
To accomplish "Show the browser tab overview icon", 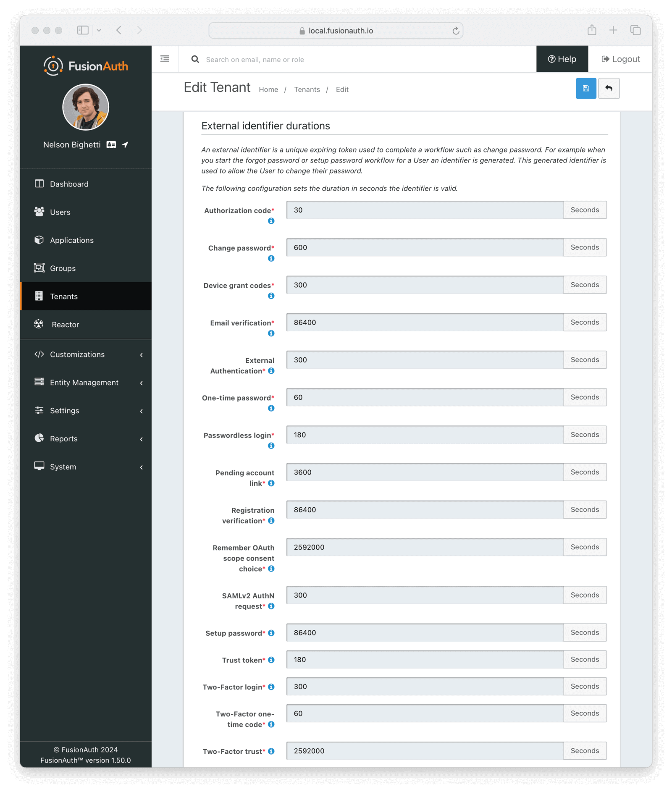I will (x=635, y=30).
